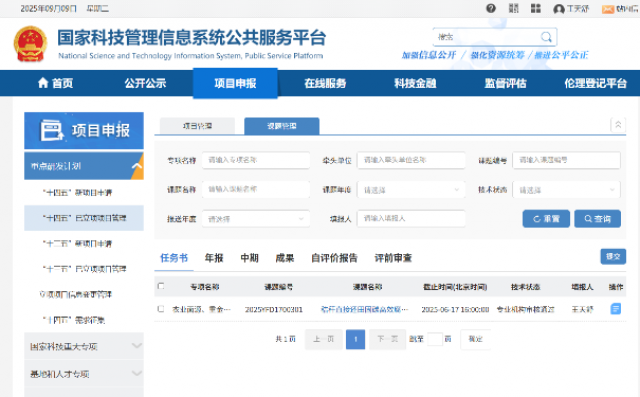Go to 首页 home navigation item
Screen dimensions: 640x397
point(56,83)
